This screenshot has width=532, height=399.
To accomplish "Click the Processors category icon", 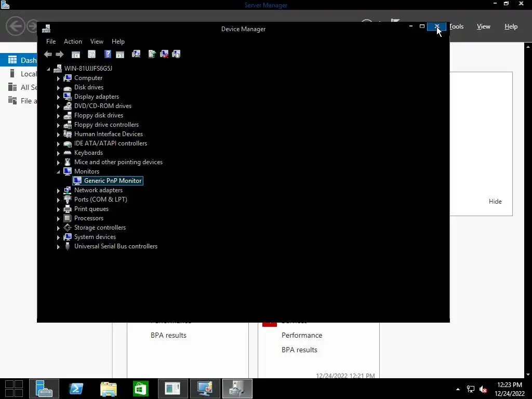I will coord(68,218).
